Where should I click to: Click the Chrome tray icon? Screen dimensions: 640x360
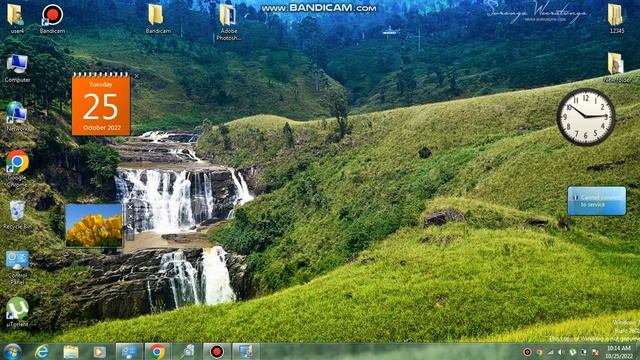[x=539, y=352]
